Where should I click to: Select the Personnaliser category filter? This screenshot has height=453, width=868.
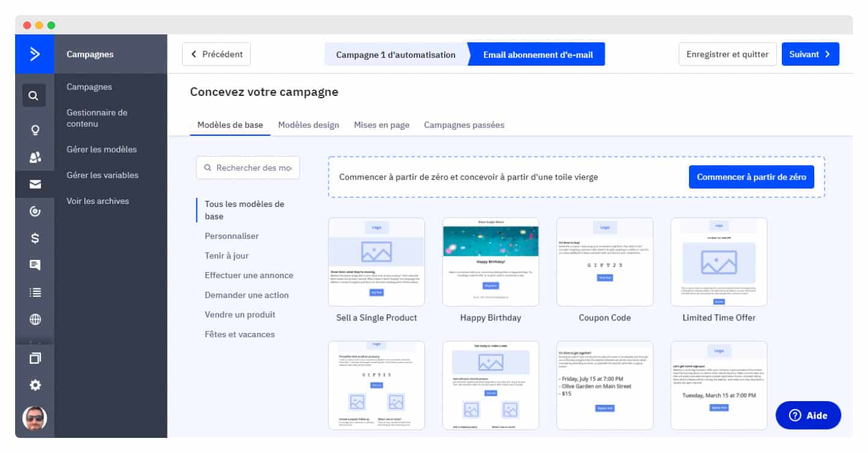tap(231, 236)
